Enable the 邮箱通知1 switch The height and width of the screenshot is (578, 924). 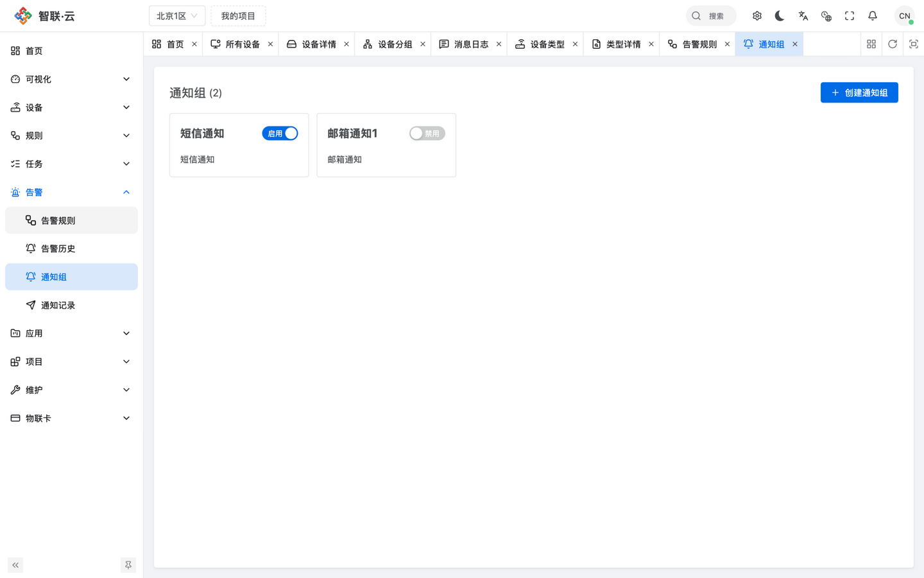coord(427,134)
